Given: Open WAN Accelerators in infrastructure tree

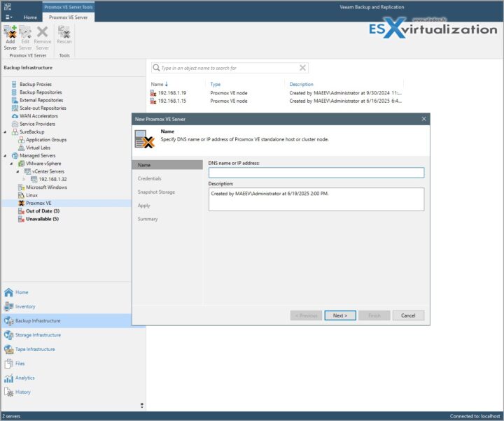Looking at the screenshot, I should point(38,116).
